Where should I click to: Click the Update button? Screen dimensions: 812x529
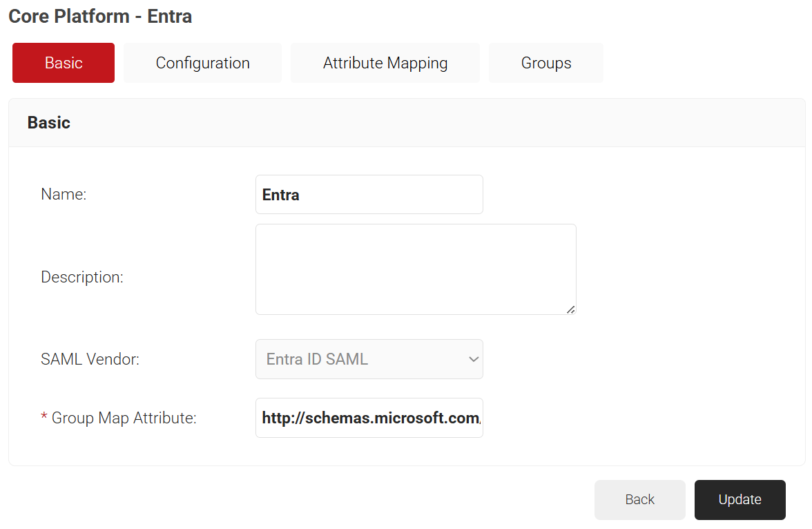(x=739, y=499)
